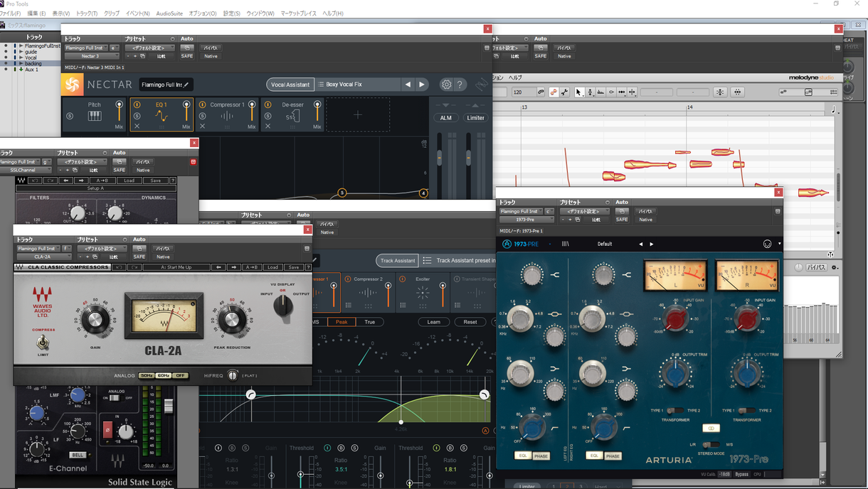868x489 pixels.
Task: Select Melodyne timing tool
Action: tap(622, 92)
